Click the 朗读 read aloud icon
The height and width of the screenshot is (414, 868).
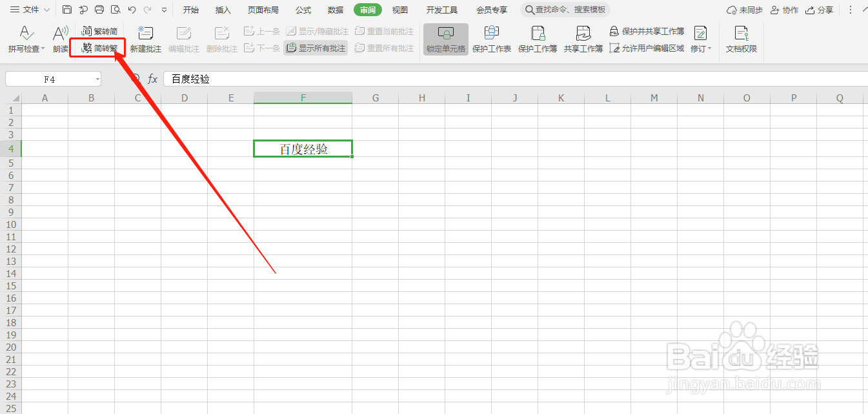[61, 33]
